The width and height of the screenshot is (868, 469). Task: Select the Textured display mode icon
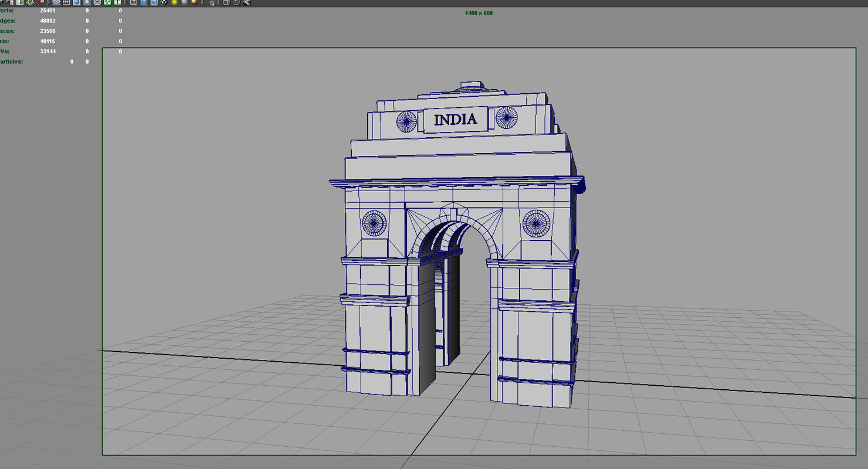[154, 3]
